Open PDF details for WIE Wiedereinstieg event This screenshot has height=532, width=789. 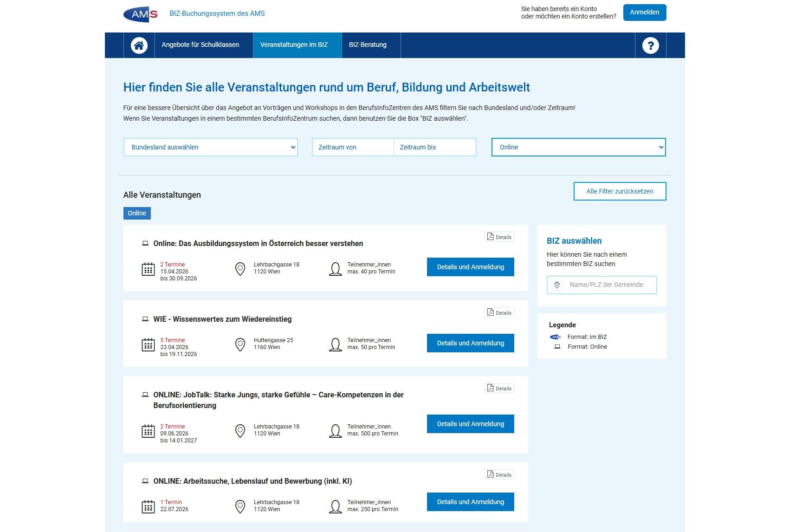coord(499,312)
